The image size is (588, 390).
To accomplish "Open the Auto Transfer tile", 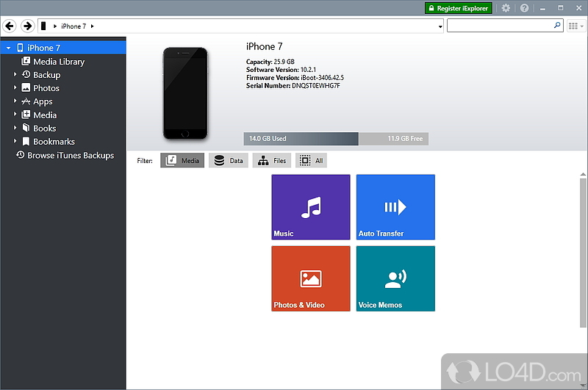I will point(395,207).
